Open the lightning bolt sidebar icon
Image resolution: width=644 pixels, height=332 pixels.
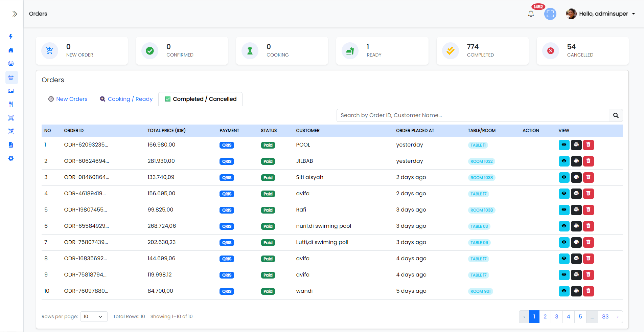tap(11, 37)
